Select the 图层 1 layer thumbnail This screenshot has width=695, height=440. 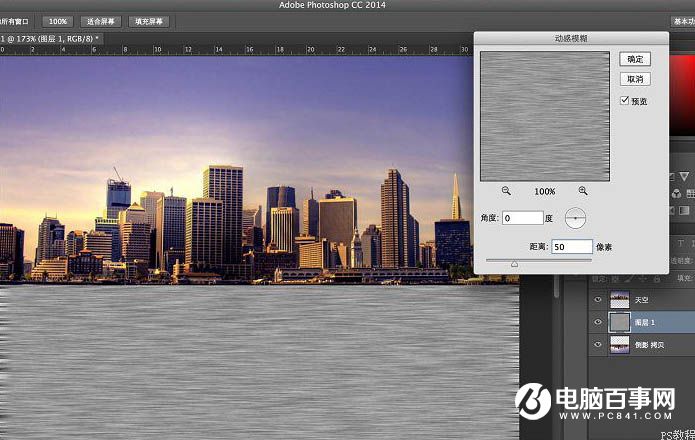(x=619, y=322)
